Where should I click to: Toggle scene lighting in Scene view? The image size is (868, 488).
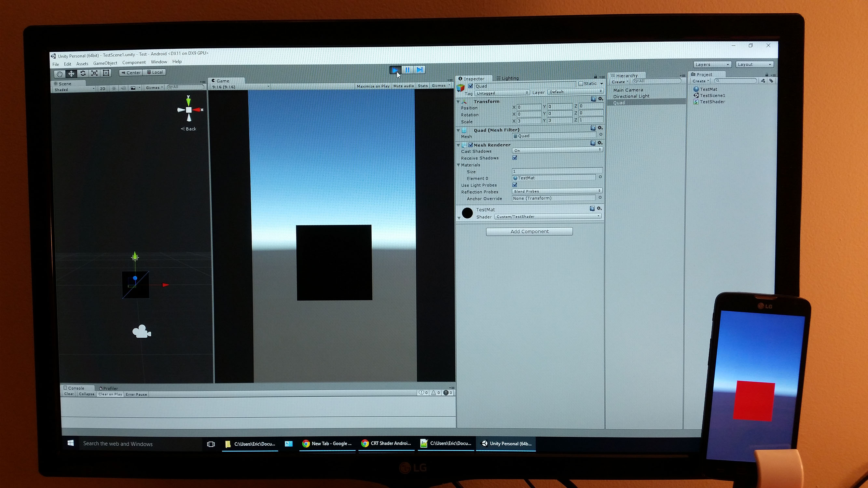pos(114,88)
